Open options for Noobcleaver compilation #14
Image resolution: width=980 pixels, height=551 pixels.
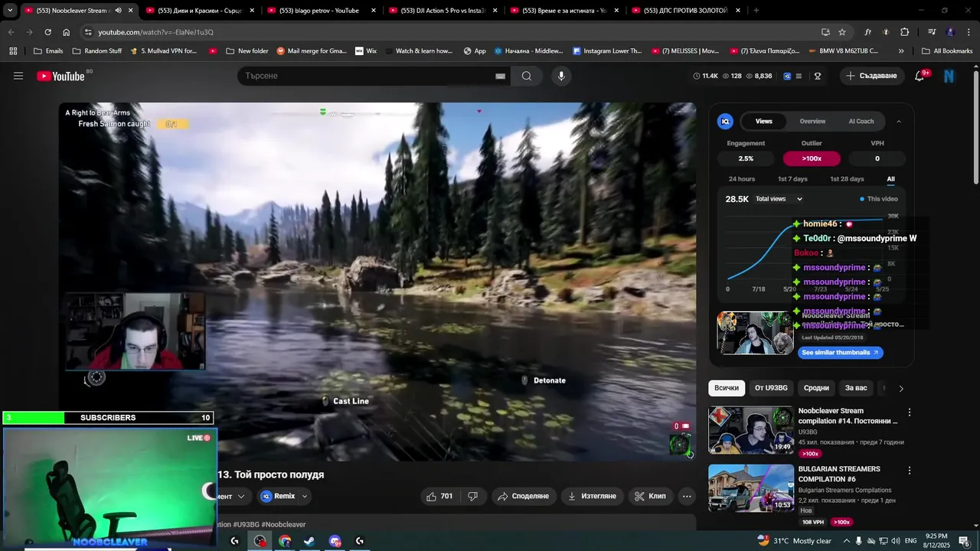tap(910, 412)
